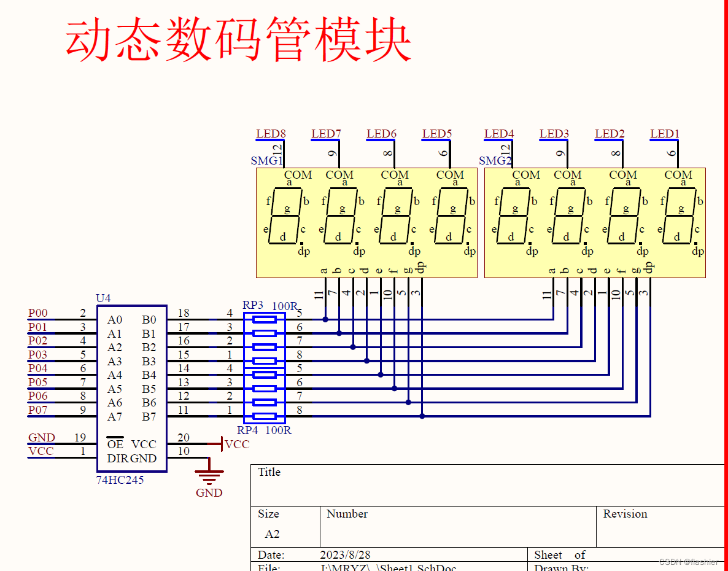Select the seven-segment digit under LED1
Image resolution: width=728 pixels, height=571 pixels.
click(x=680, y=216)
